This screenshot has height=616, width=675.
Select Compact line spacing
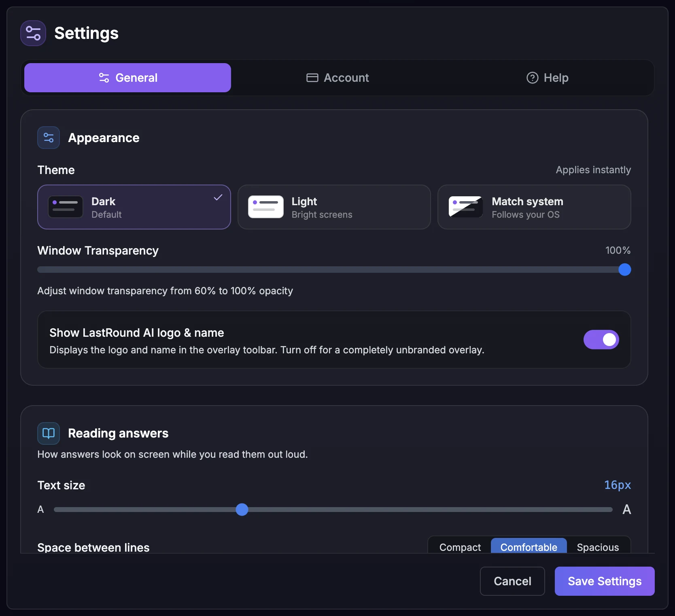[x=460, y=547]
